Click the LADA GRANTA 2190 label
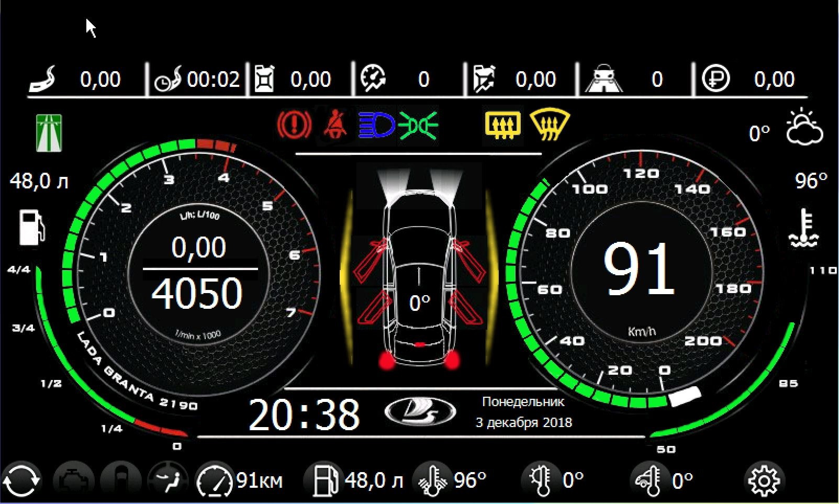 click(137, 372)
